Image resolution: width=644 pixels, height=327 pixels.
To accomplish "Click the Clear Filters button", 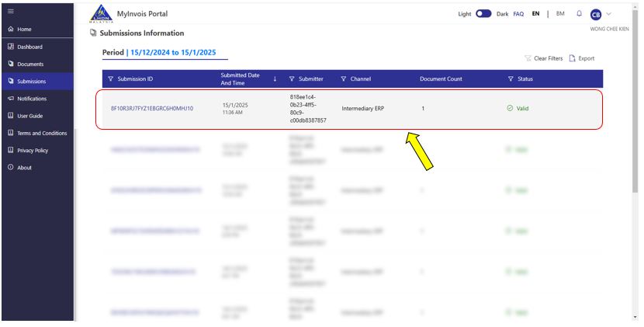I will [543, 58].
